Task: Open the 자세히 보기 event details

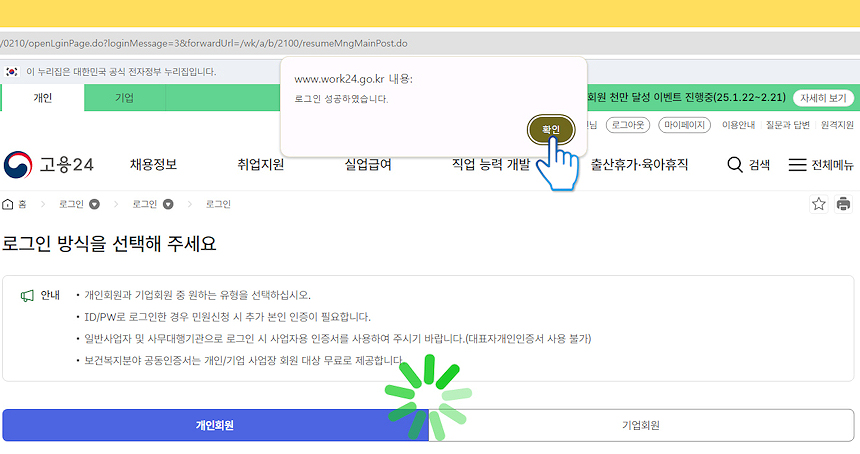Action: [x=823, y=98]
